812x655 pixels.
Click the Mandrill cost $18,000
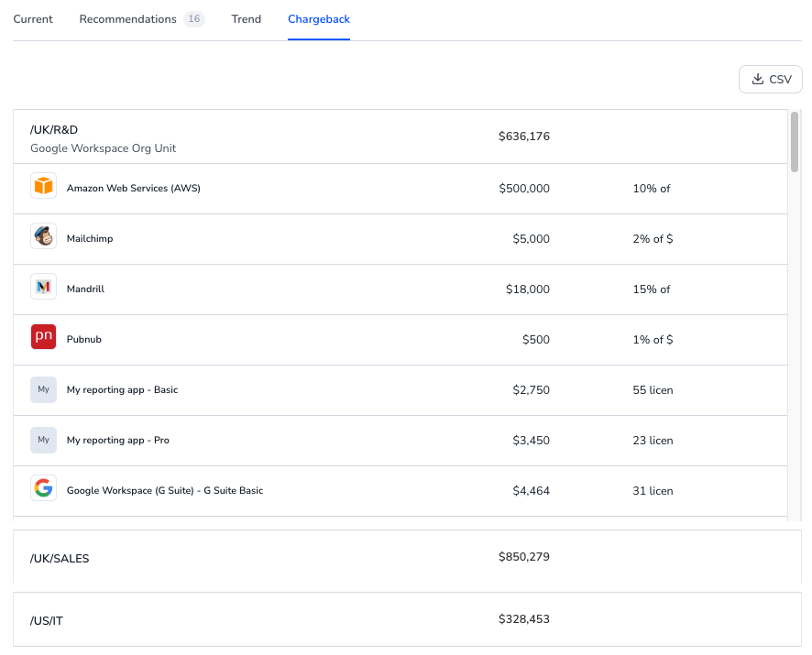tap(528, 289)
